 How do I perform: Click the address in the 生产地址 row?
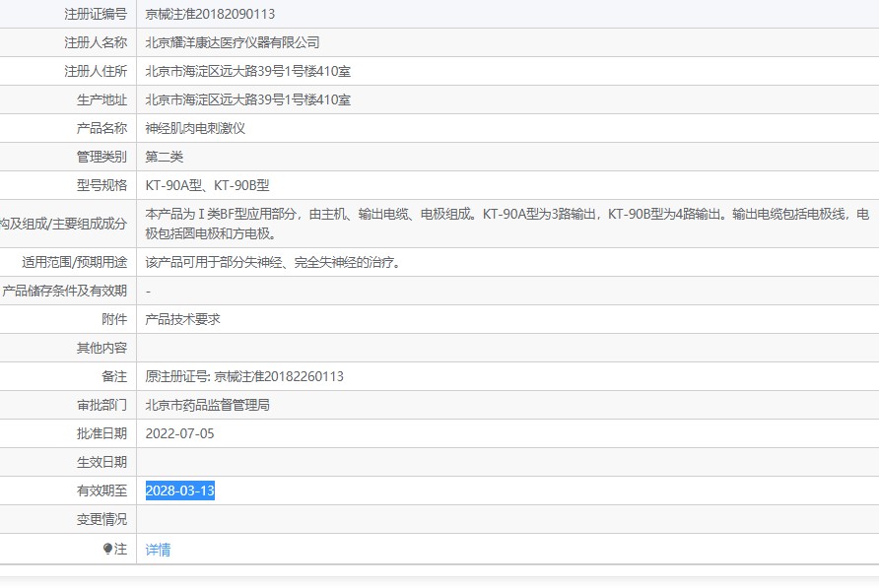(x=247, y=99)
